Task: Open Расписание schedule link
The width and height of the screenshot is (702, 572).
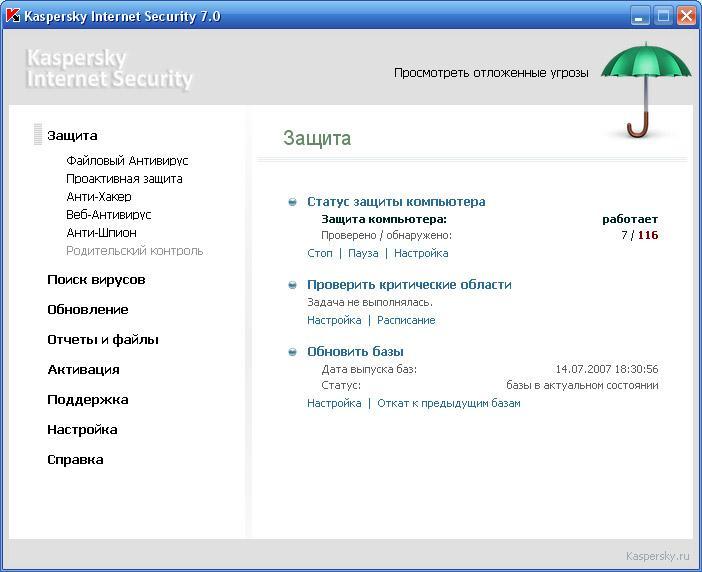Action: point(406,320)
